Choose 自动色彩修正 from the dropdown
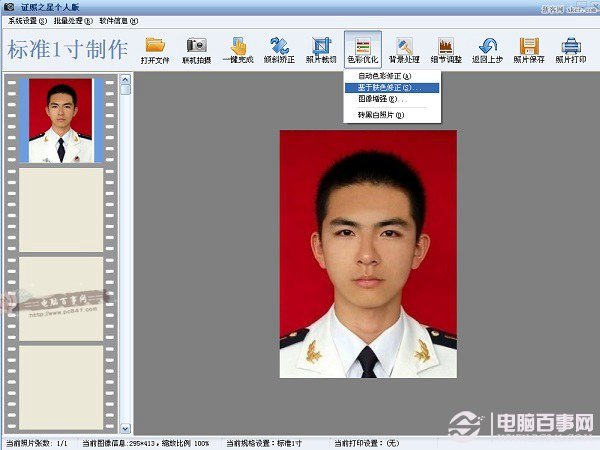Viewport: 600px width, 450px height. 392,76
